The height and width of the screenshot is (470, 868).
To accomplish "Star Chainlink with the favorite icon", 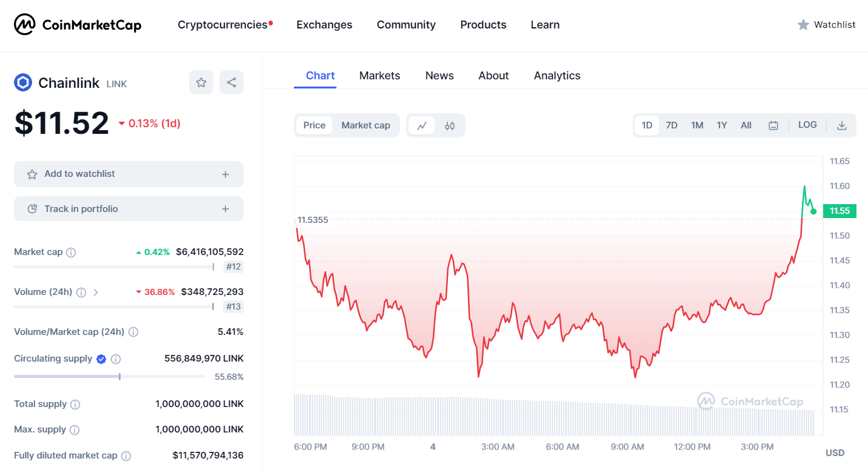I will pyautogui.click(x=201, y=82).
